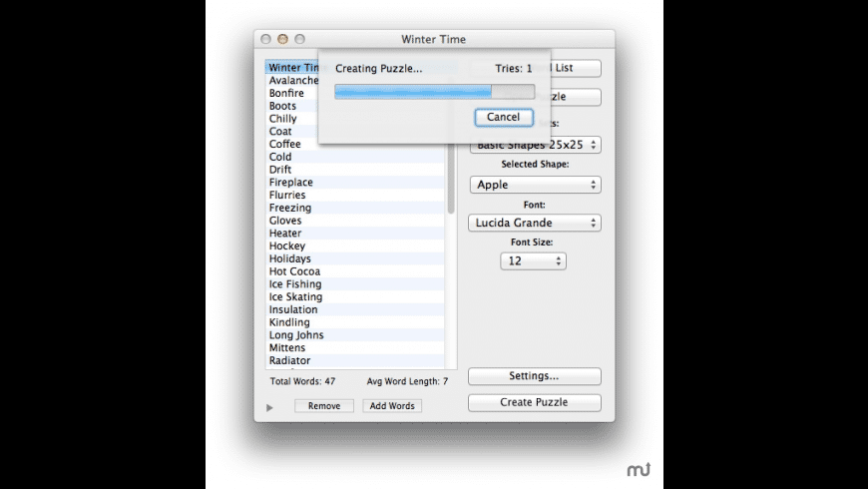Zoom the Winter Time window
Screen dimensions: 868x489
[300, 39]
